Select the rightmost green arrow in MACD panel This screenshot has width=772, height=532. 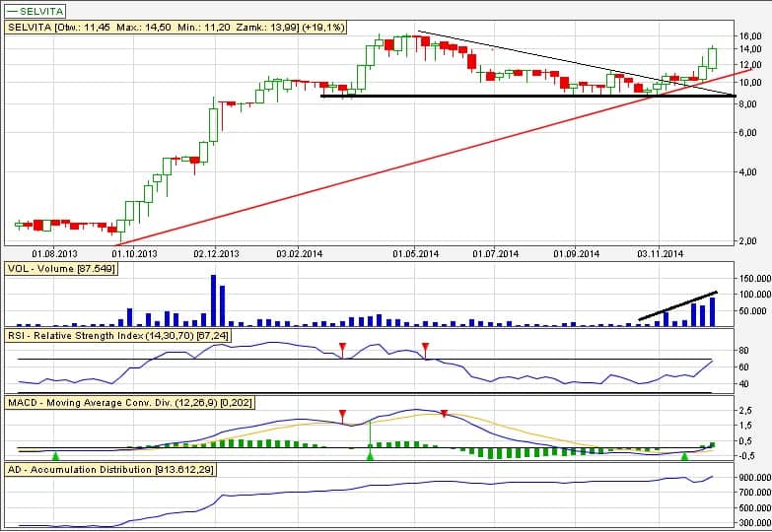(685, 455)
